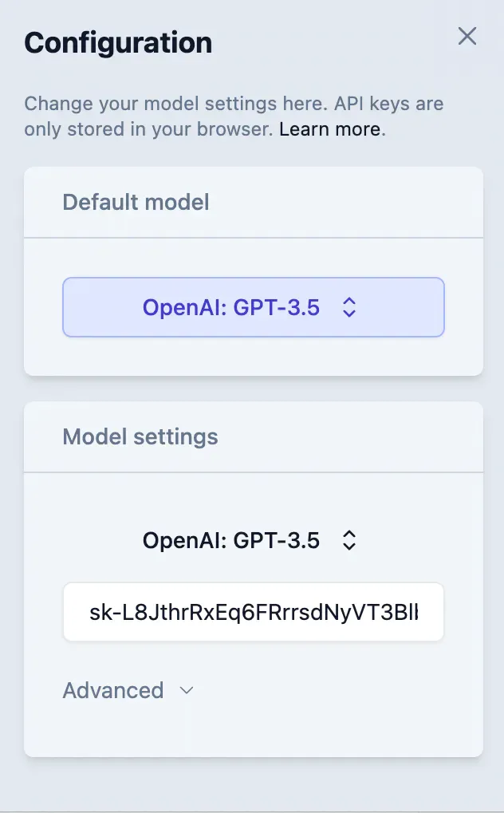Expand the Advanced options section
504x813 pixels.
pos(128,691)
